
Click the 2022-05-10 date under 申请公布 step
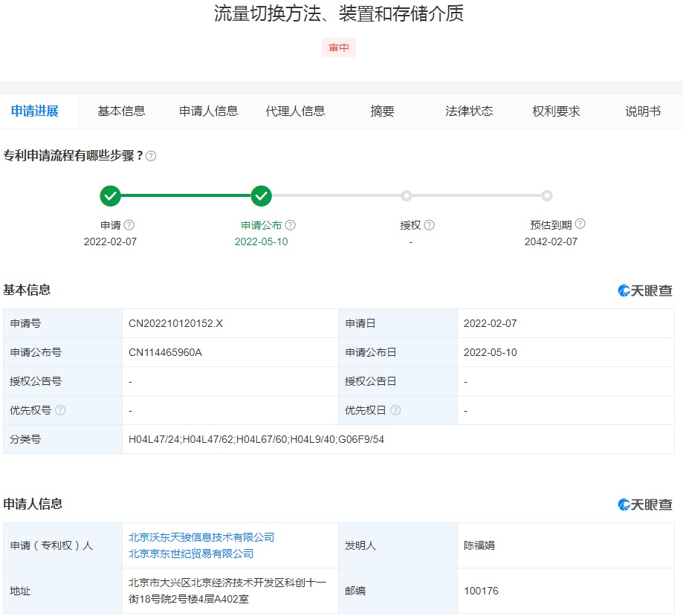pyautogui.click(x=262, y=241)
